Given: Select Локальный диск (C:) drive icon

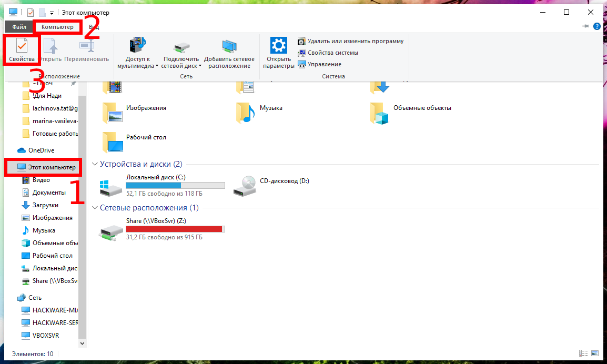Looking at the screenshot, I should click(x=110, y=186).
